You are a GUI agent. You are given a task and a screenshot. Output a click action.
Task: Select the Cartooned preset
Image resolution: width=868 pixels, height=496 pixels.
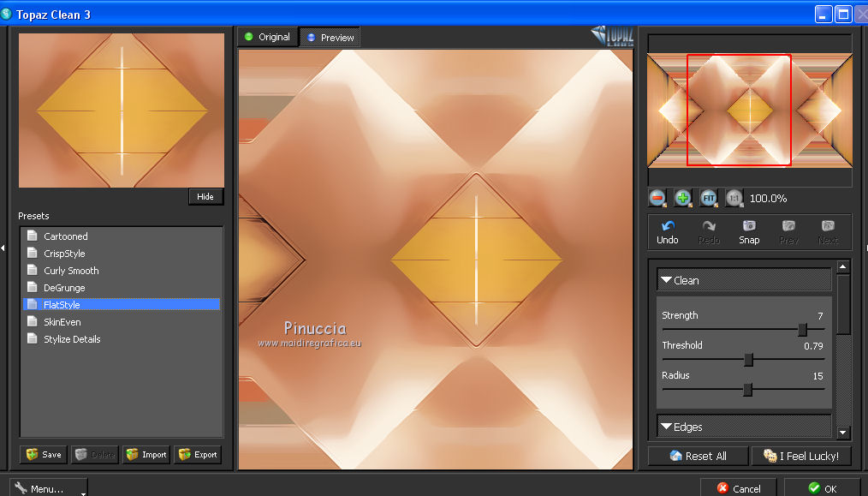tap(122, 236)
